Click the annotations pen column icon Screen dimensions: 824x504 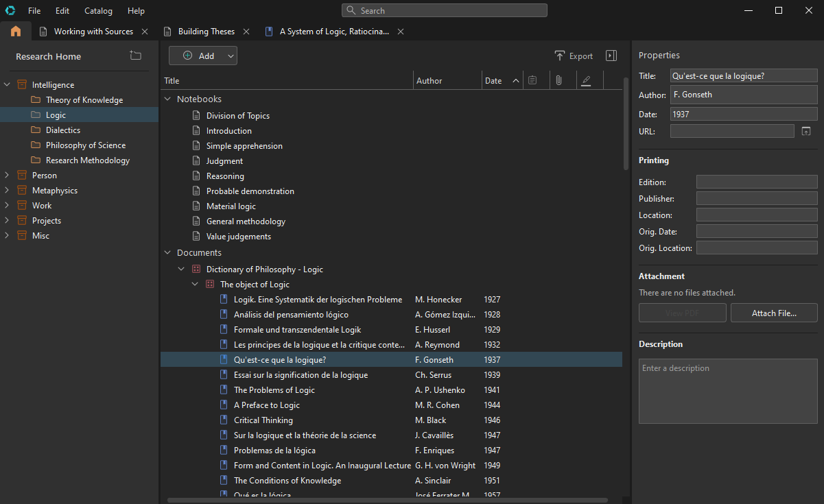(x=585, y=81)
